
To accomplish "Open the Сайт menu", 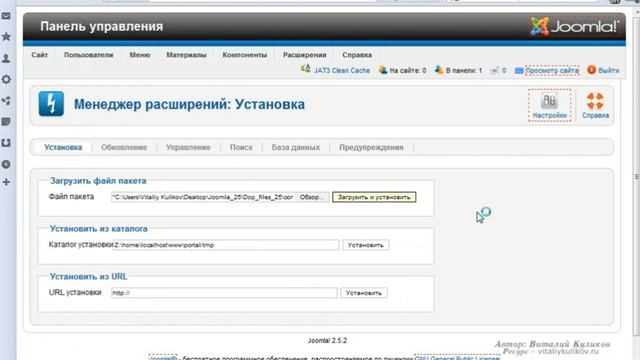I will 40,55.
